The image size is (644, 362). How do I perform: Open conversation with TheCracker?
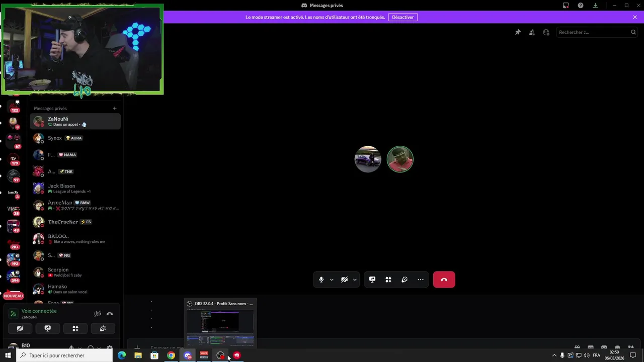pyautogui.click(x=75, y=222)
